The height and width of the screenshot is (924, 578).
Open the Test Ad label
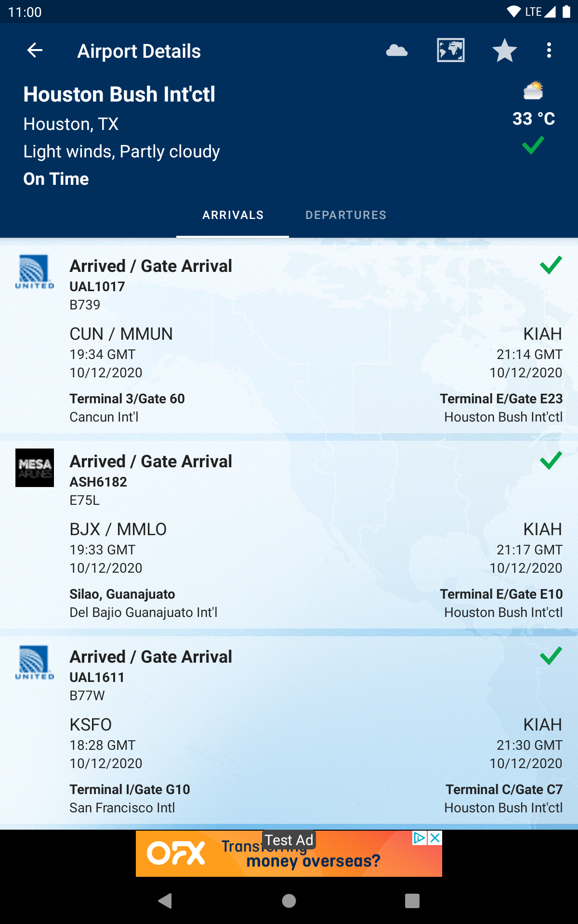pos(288,840)
